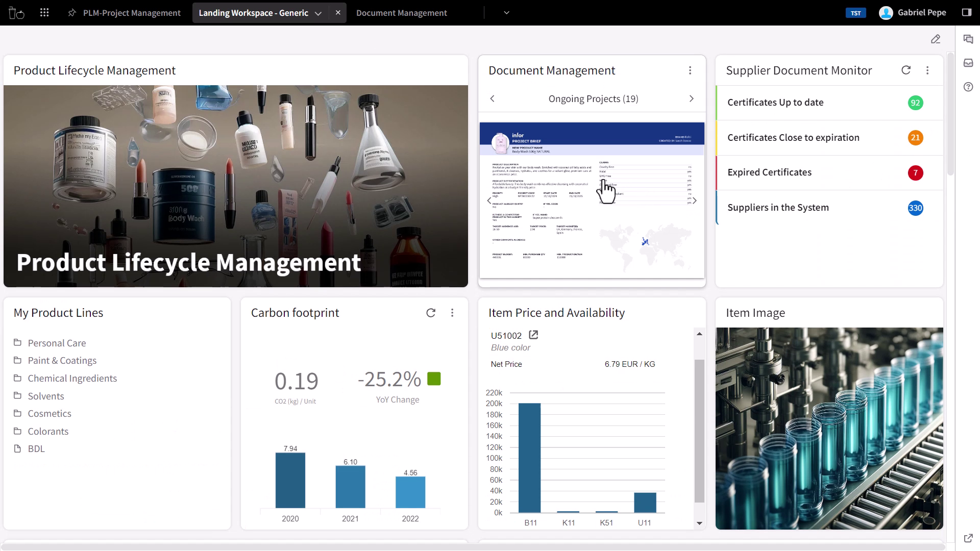Refresh the Carbon footprint widget
The width and height of the screenshot is (980, 551).
click(431, 313)
